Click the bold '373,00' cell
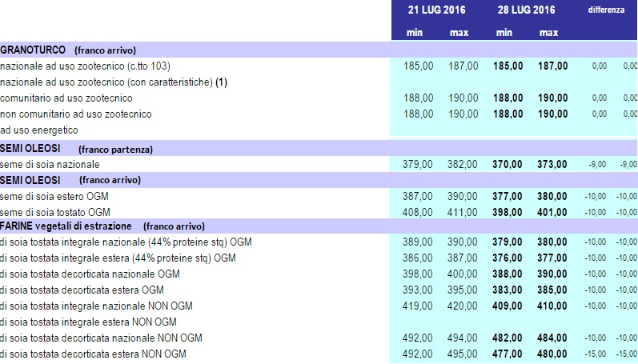Screen dimensions: 638x364 pyautogui.click(x=552, y=164)
